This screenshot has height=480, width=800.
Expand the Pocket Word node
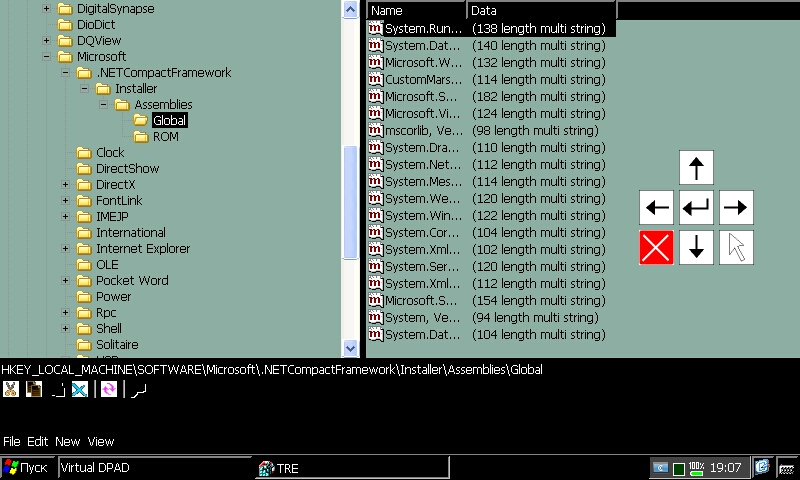pos(65,280)
